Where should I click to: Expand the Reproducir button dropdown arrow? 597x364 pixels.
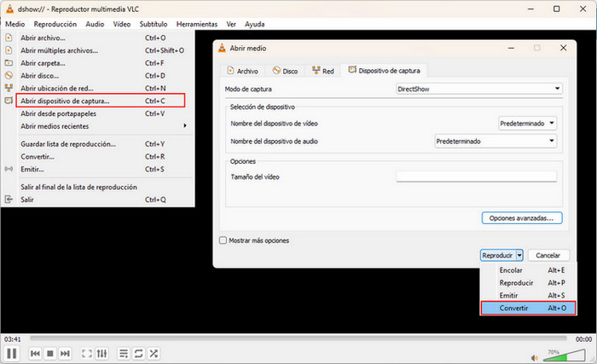tap(519, 255)
